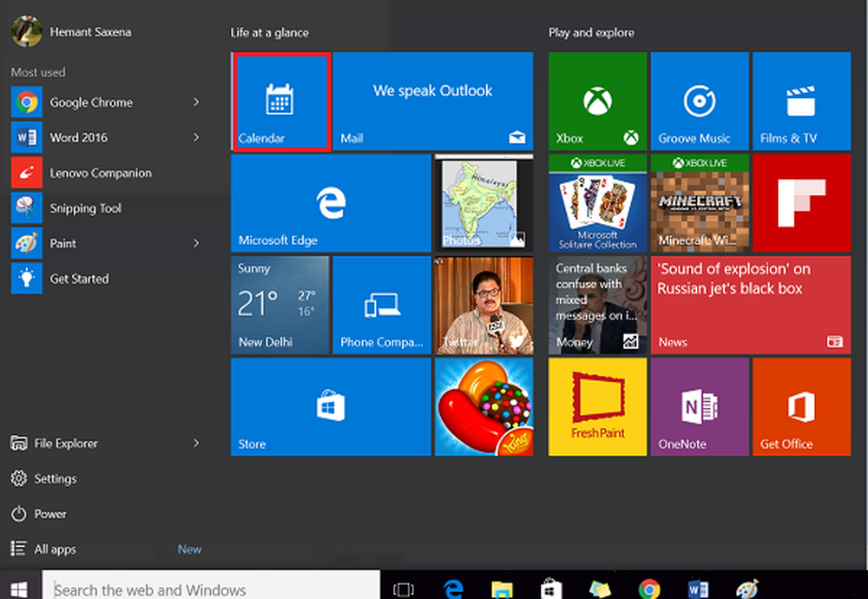Open the Calendar tile

point(279,101)
